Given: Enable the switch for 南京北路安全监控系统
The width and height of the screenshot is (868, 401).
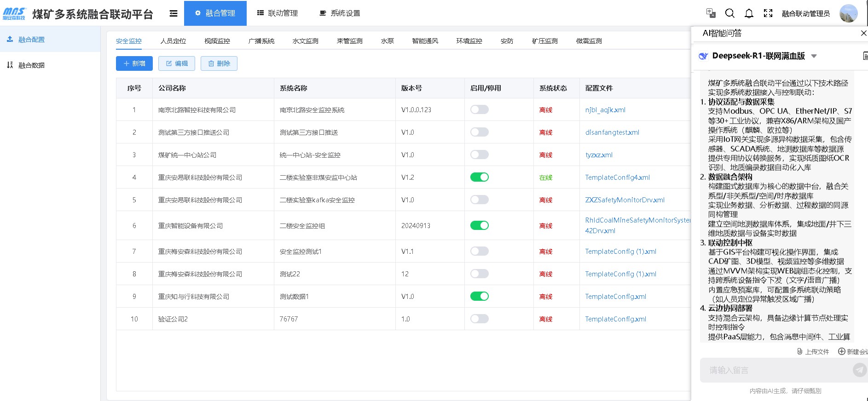Looking at the screenshot, I should pos(479,110).
